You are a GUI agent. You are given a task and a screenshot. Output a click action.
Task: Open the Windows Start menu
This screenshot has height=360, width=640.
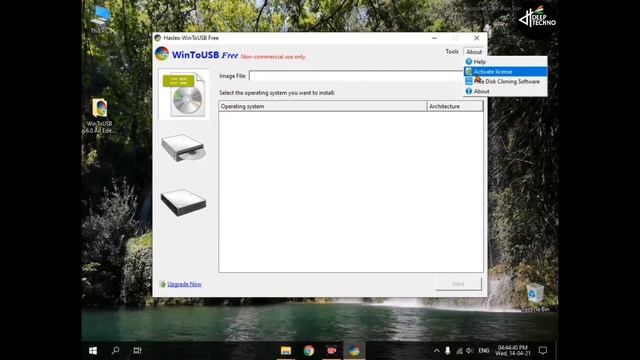click(x=93, y=351)
